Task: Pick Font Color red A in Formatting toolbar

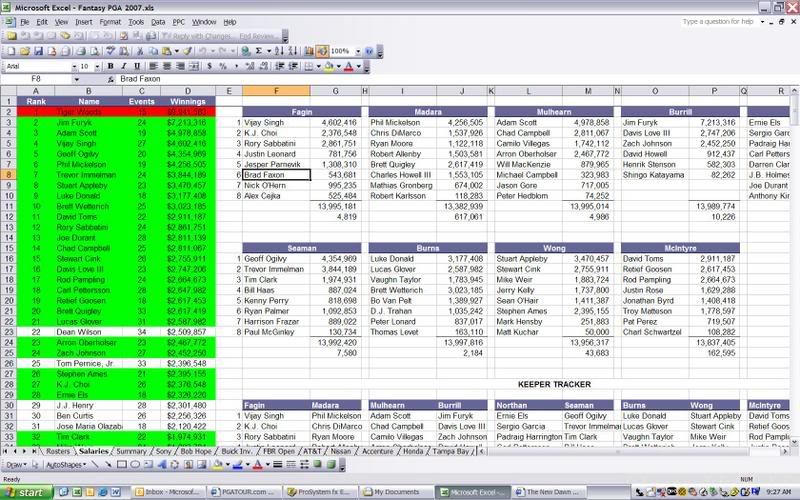Action: coord(348,66)
